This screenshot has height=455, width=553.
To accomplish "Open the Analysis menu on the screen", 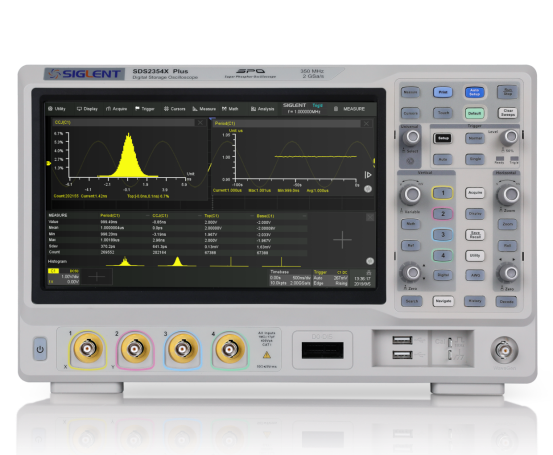I will pyautogui.click(x=262, y=109).
